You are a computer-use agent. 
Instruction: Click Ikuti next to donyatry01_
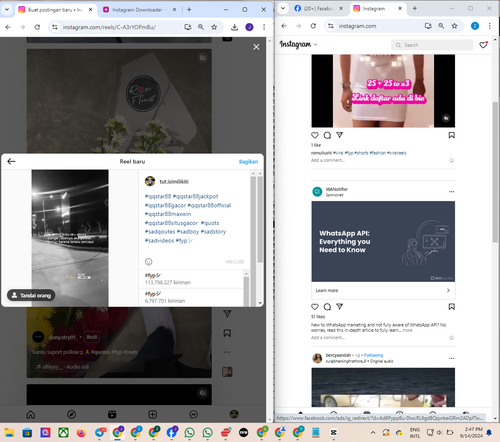pyautogui.click(x=92, y=337)
